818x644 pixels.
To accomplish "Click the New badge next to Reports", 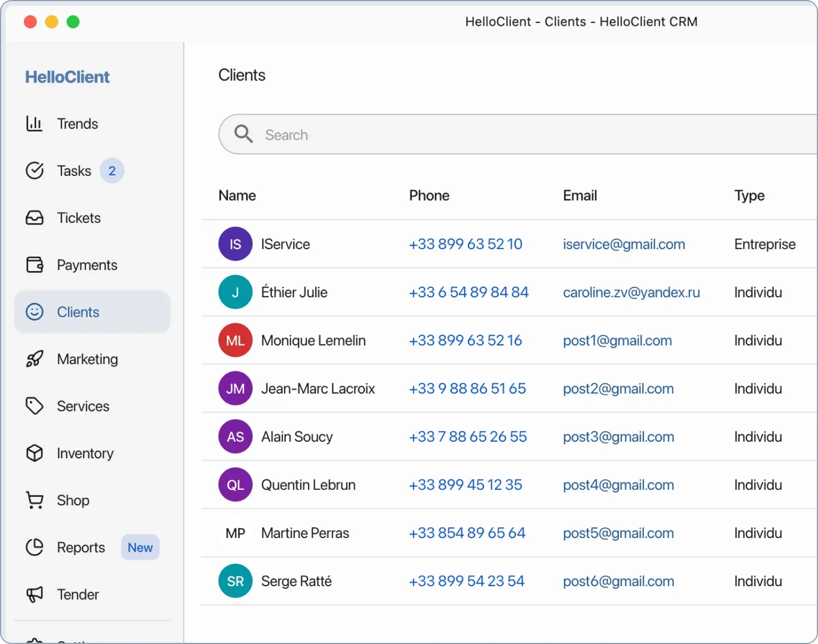I will tap(140, 547).
